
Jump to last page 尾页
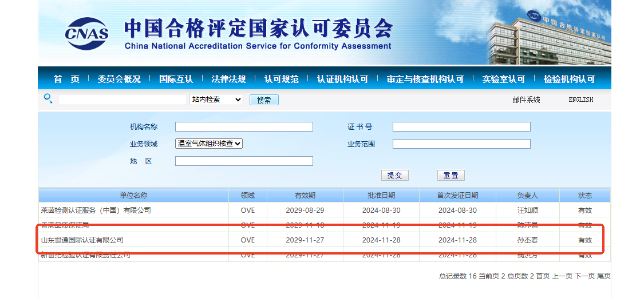(604, 276)
